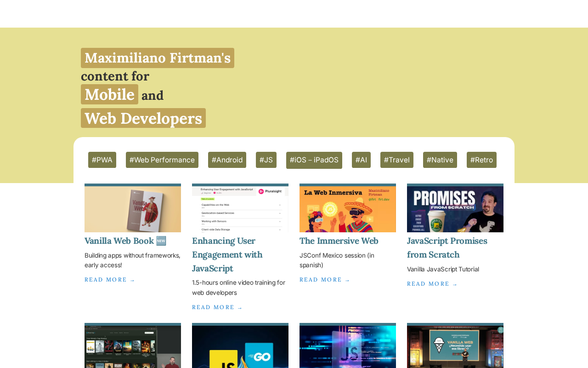The image size is (588, 368).
Task: Open The Immersive Web title
Action: (339, 241)
